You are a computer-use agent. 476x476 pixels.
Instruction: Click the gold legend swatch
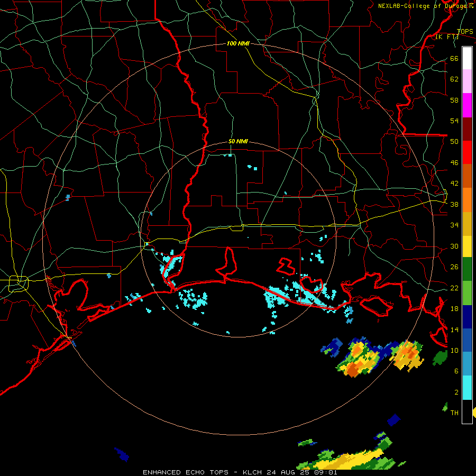coord(467,224)
